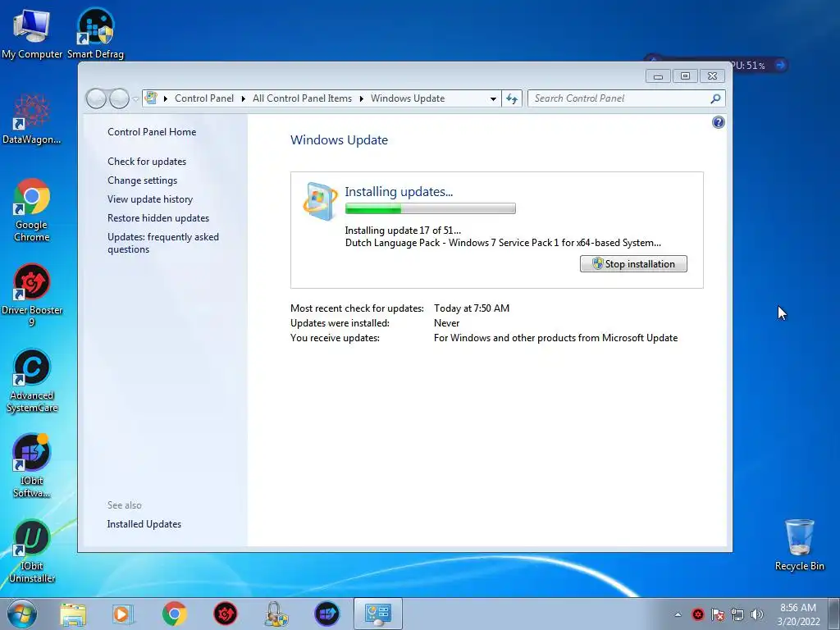Viewport: 840px width, 630px height.
Task: Open Updates: frequently asked questions
Action: click(x=163, y=243)
